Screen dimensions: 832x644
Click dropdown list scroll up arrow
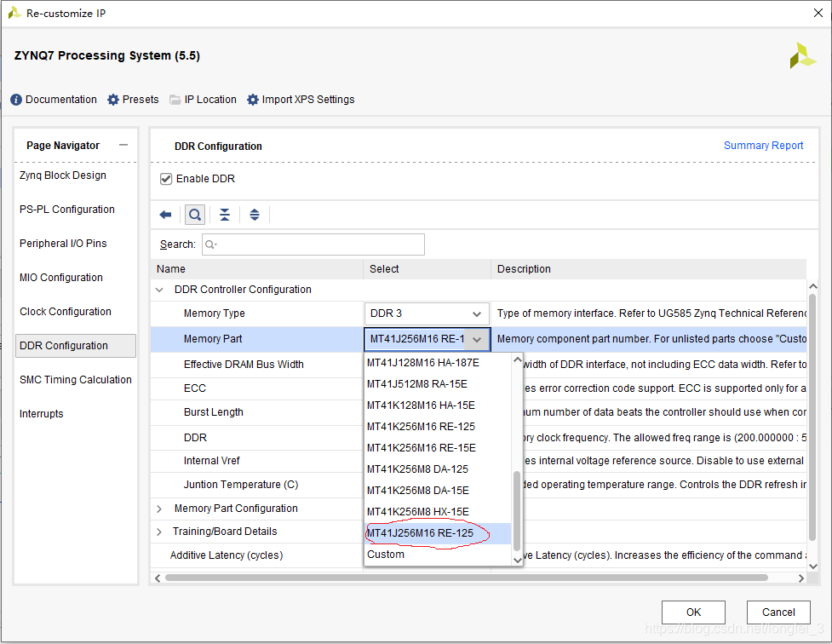pos(518,360)
